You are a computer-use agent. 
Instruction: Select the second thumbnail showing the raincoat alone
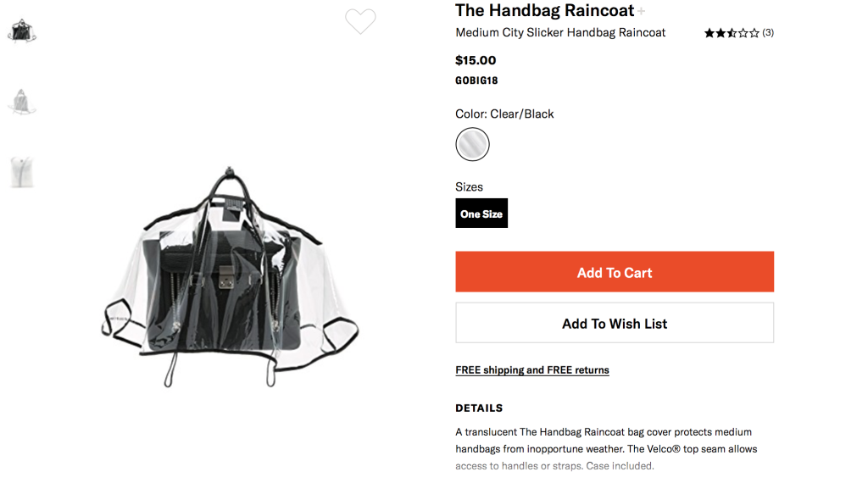[22, 102]
